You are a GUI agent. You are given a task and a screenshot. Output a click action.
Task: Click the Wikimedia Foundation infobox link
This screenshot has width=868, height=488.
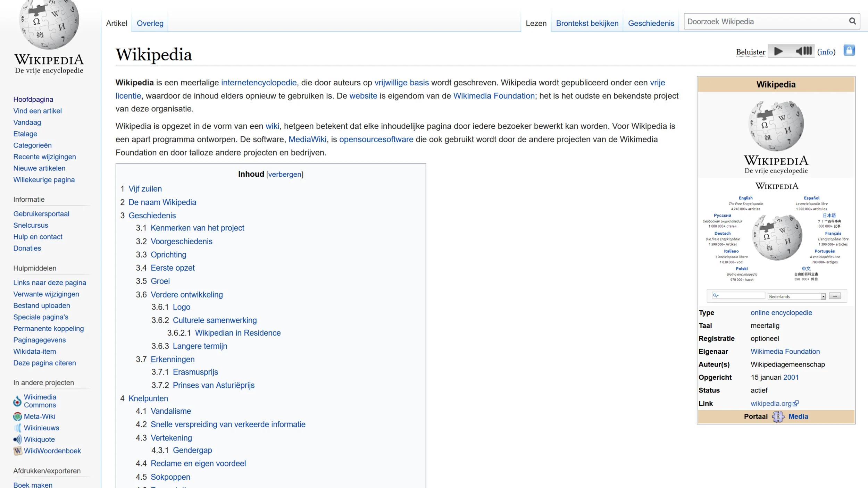(785, 351)
